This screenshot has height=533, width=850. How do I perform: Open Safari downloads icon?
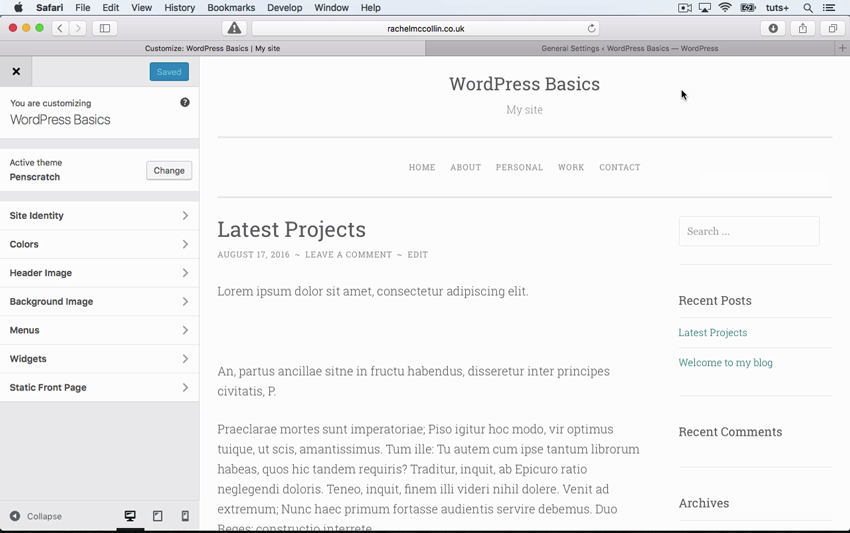pyautogui.click(x=774, y=28)
